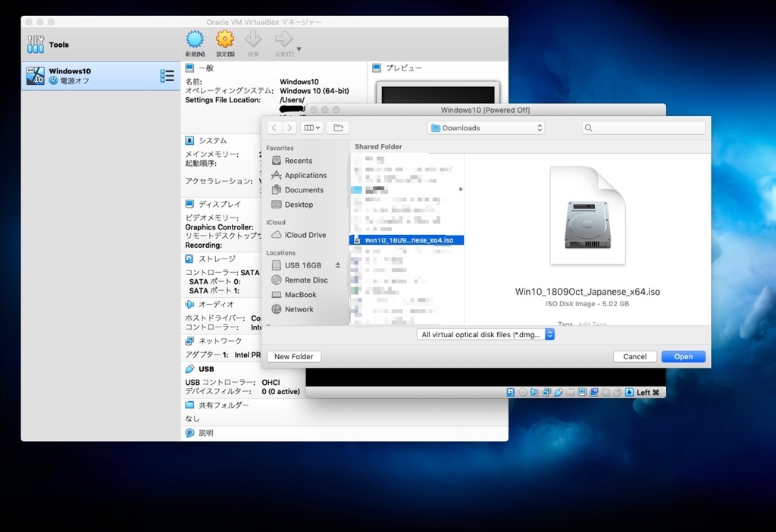
Task: Click hard disk activity icon in VM status bar
Action: click(511, 392)
